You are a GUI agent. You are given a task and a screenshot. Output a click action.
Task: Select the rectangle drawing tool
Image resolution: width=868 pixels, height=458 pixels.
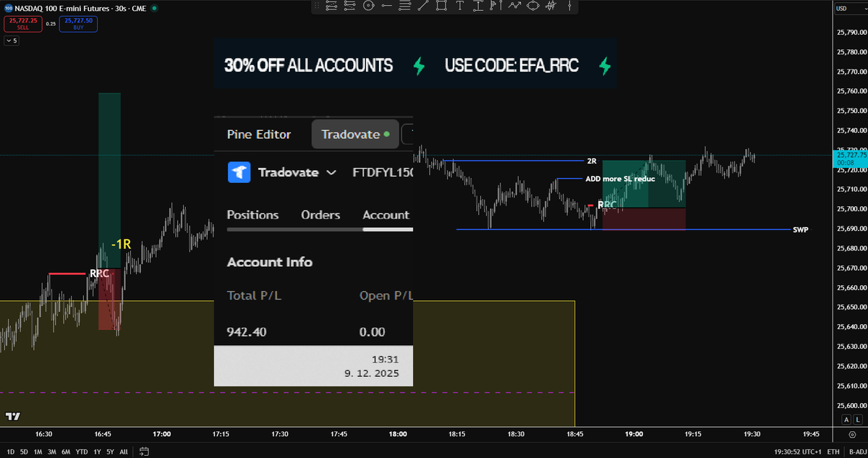click(441, 6)
